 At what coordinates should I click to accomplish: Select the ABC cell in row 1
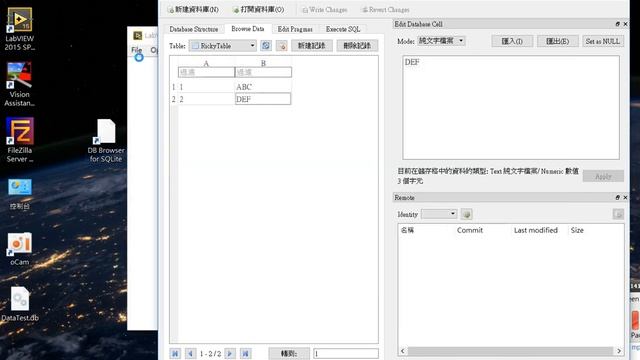click(x=263, y=87)
